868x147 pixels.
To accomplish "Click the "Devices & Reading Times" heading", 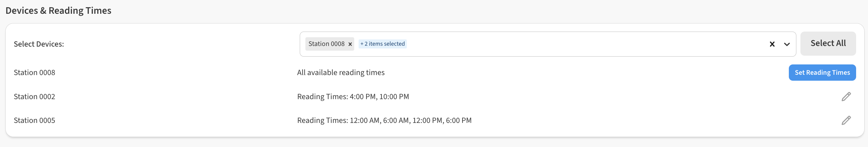I will point(58,11).
